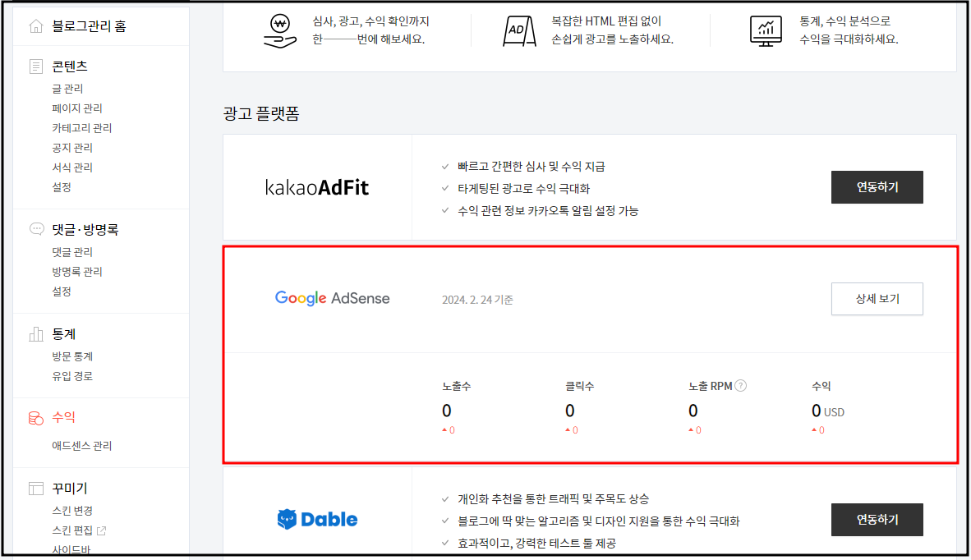Click the 0 USD revenue value
The image size is (971, 560).
click(828, 411)
